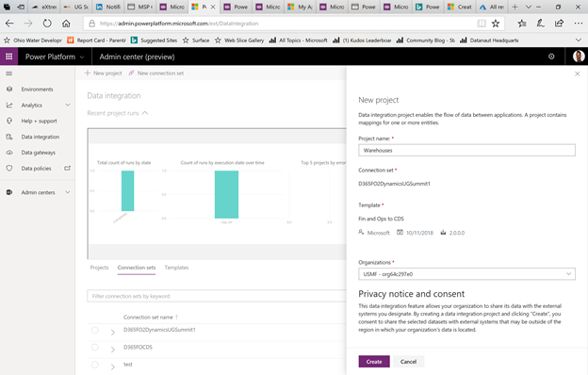Open Environments in the sidebar

coord(37,90)
